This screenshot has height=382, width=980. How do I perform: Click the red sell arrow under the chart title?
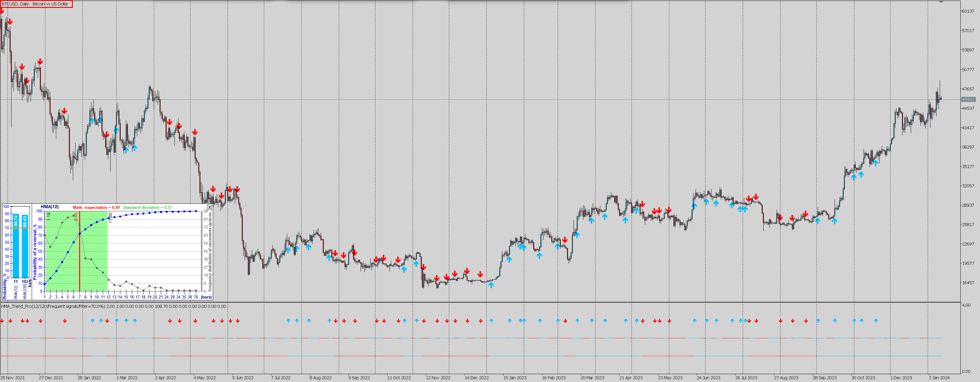click(x=2, y=12)
